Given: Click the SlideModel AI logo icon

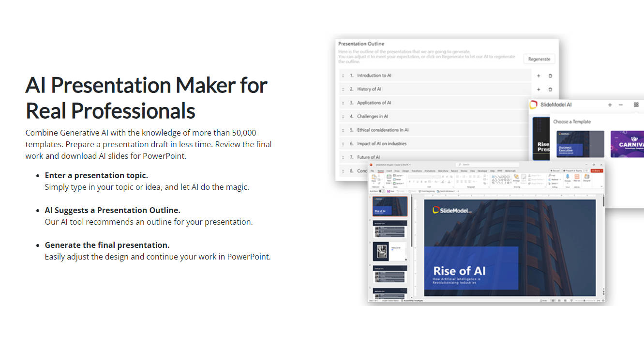Looking at the screenshot, I should coord(534,104).
